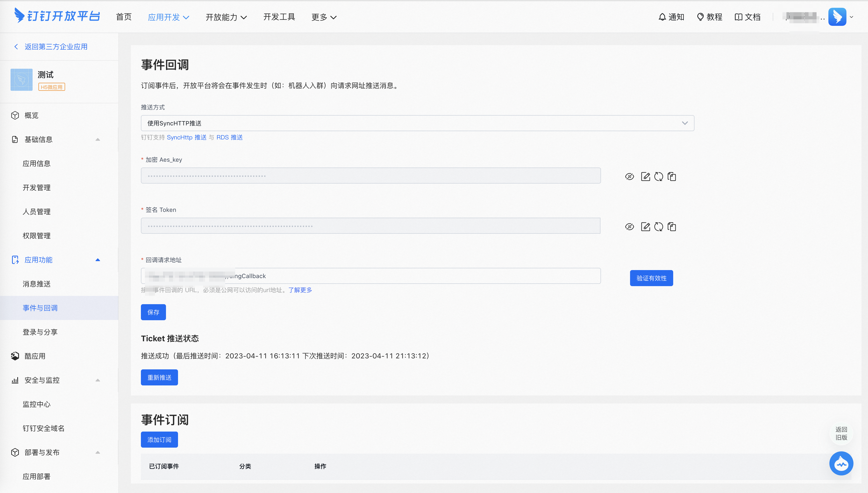Show the hidden Aes_key value
The height and width of the screenshot is (493, 868).
[629, 177]
